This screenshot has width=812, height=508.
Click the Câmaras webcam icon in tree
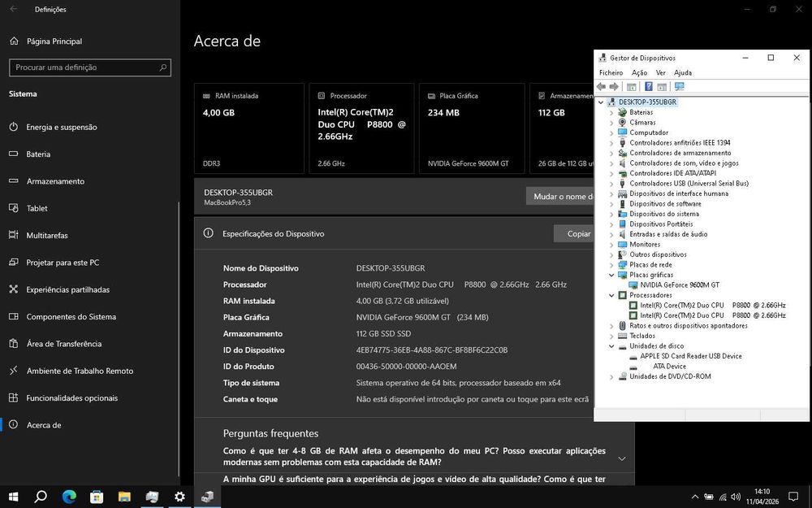(623, 123)
